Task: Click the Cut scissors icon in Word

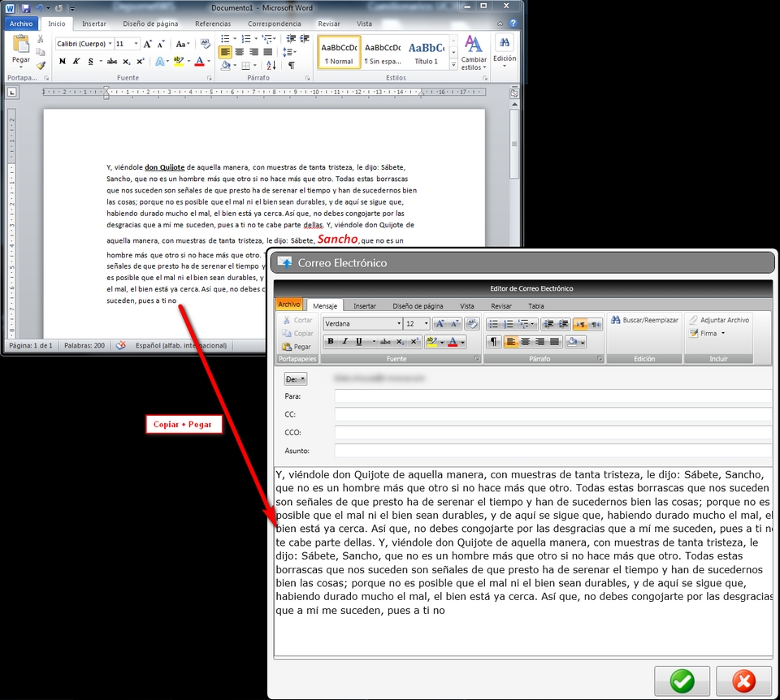Action: 41,39
